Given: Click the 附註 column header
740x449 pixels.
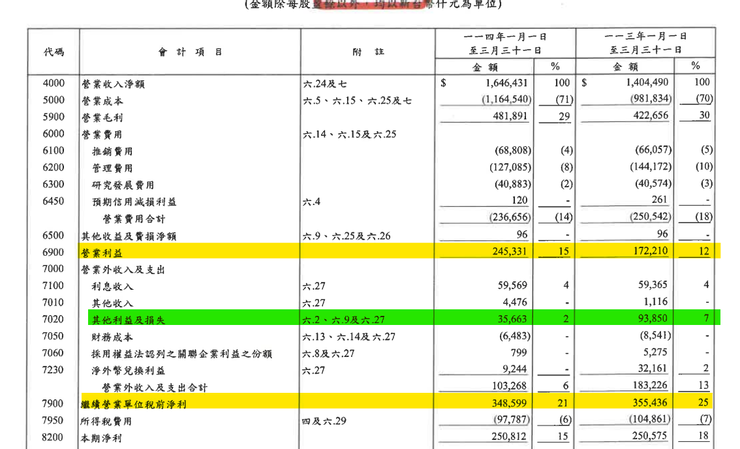Looking at the screenshot, I should (x=364, y=50).
